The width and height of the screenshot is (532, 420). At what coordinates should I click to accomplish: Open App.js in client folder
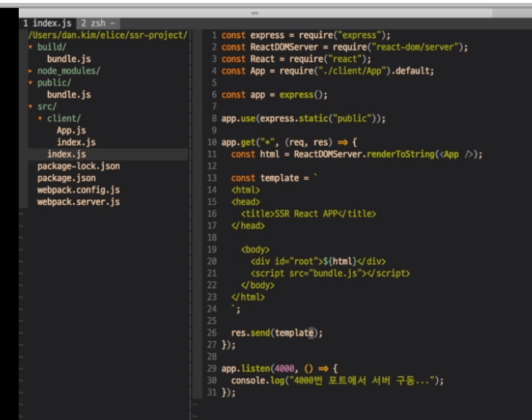71,131
